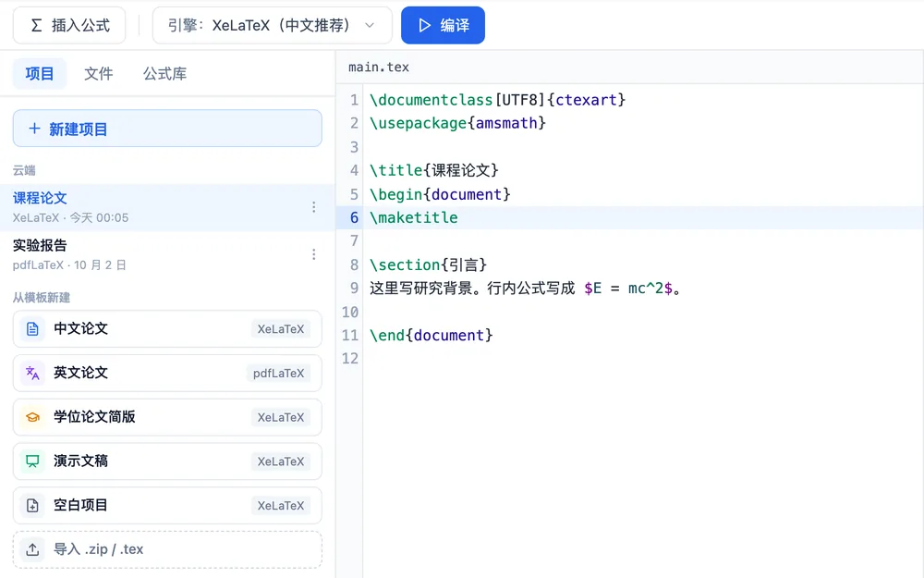
Task: Open more options menu for 实验报告
Action: [313, 254]
